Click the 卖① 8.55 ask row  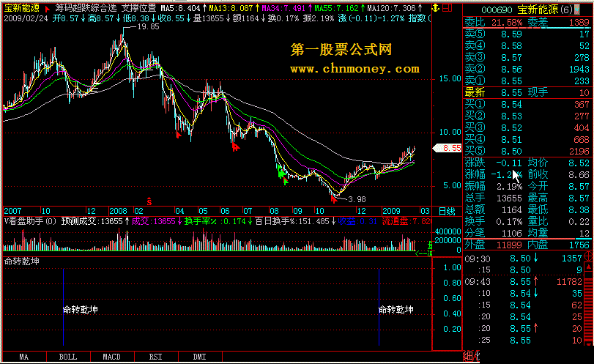point(527,81)
